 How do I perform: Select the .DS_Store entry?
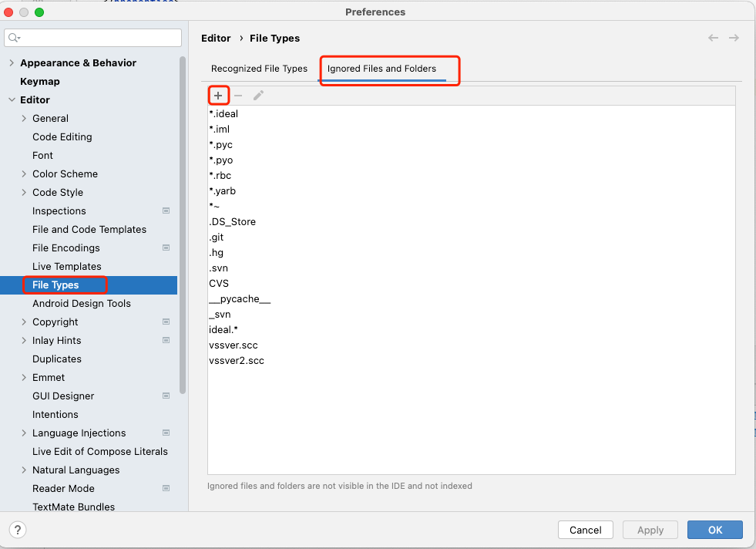(x=233, y=222)
